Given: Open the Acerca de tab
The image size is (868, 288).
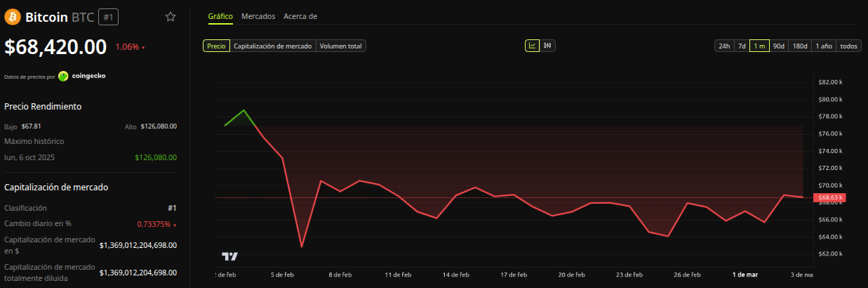Looking at the screenshot, I should click(x=300, y=15).
